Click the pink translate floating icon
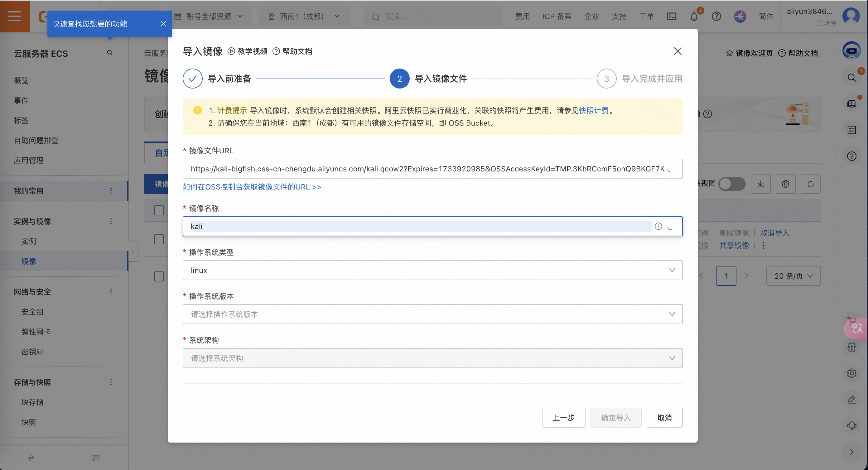The width and height of the screenshot is (868, 470). tap(856, 328)
